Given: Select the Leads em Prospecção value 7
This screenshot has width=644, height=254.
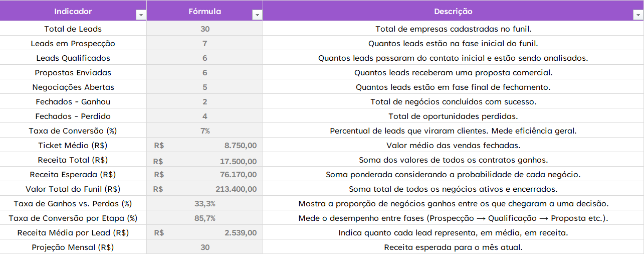Looking at the screenshot, I should (x=204, y=44).
